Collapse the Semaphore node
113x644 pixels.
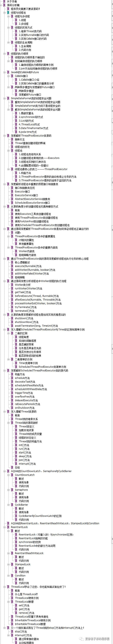tap(8, 490)
